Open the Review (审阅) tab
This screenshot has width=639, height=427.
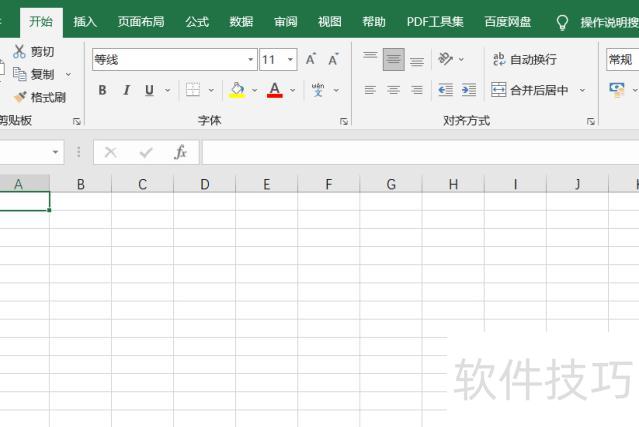[x=286, y=22]
